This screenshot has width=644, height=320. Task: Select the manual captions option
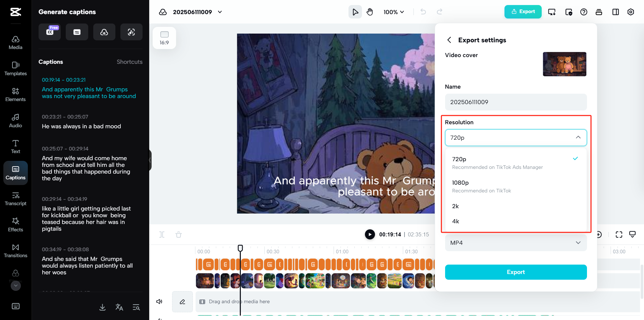pos(77,32)
